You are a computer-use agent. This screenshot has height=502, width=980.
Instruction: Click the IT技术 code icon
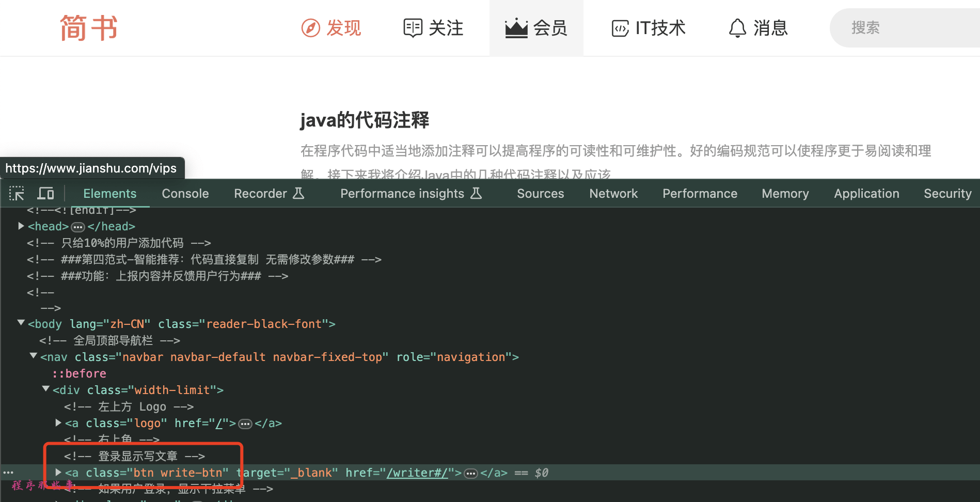tap(620, 28)
